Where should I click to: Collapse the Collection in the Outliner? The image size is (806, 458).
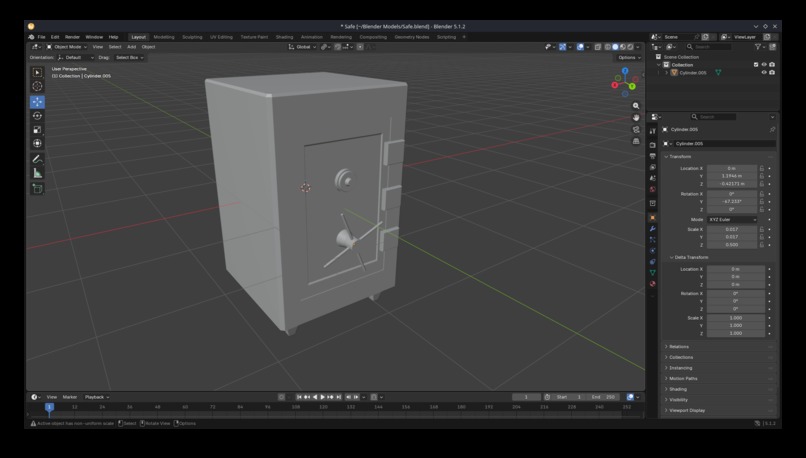(659, 65)
